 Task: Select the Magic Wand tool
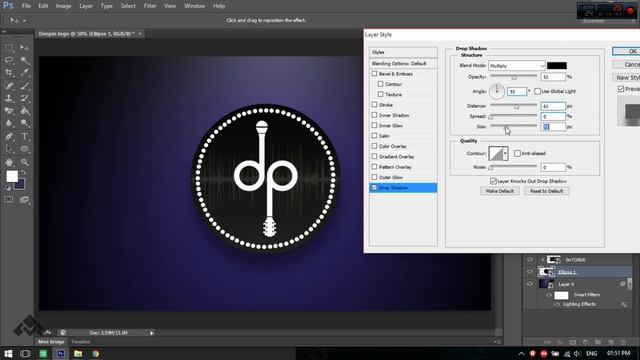tap(24, 60)
